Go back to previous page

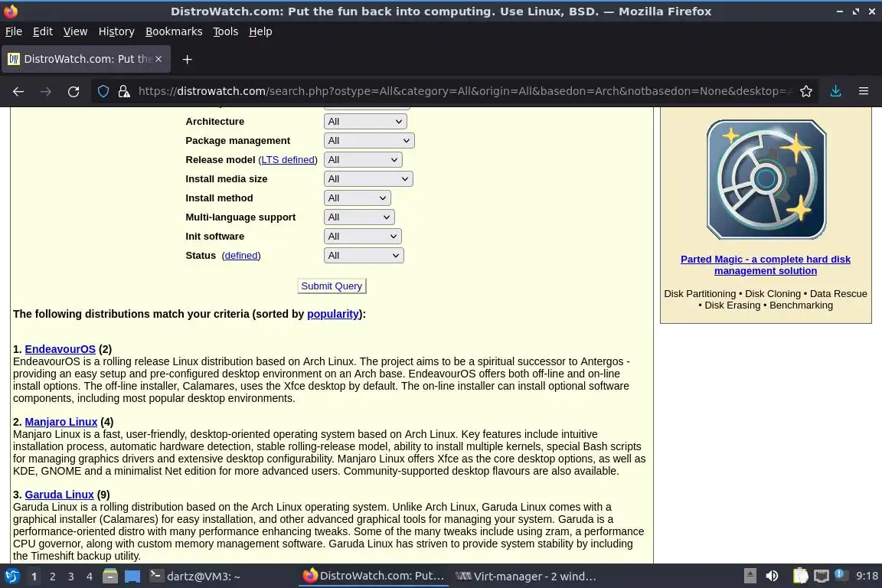tap(18, 91)
